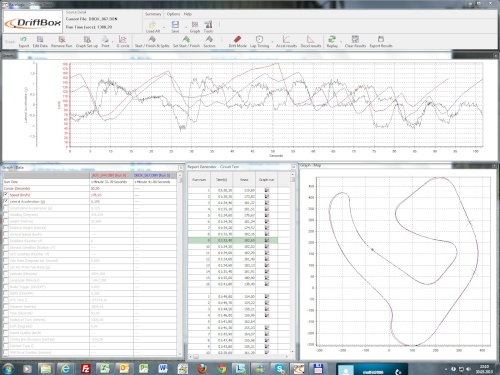Select the Remove Run icon
The width and height of the screenshot is (500, 375).
click(x=62, y=42)
